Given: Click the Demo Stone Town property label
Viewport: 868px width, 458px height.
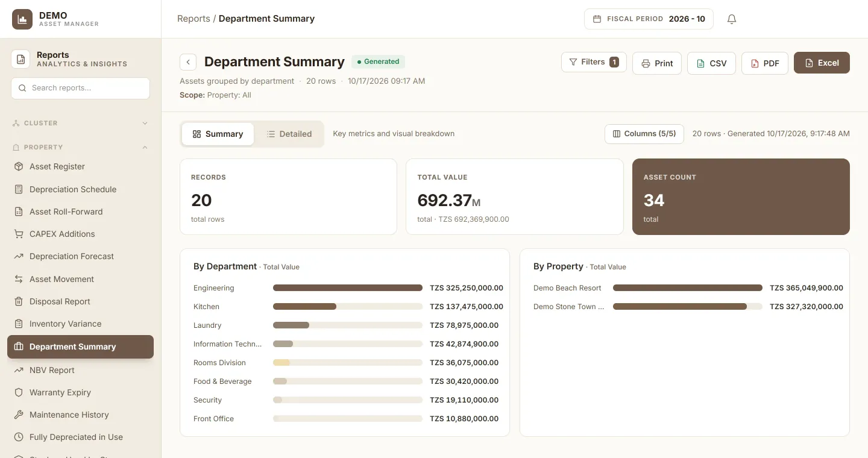Looking at the screenshot, I should [568, 307].
